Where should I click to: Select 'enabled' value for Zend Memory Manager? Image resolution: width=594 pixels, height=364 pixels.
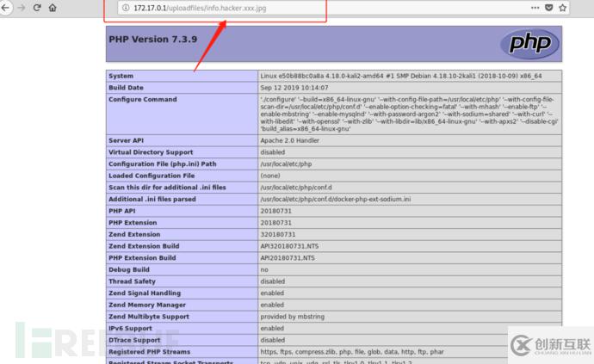point(272,305)
